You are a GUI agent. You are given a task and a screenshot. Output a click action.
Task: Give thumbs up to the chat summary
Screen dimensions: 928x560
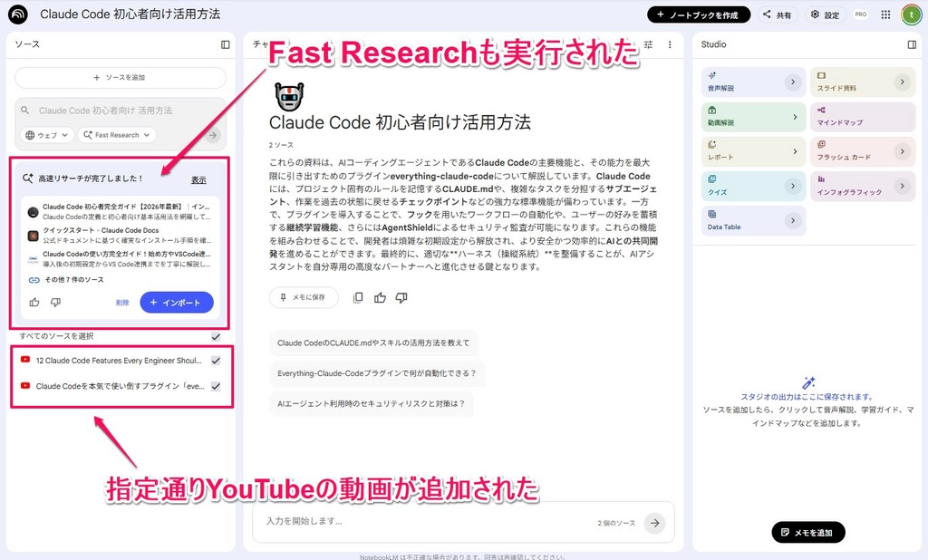pyautogui.click(x=380, y=298)
